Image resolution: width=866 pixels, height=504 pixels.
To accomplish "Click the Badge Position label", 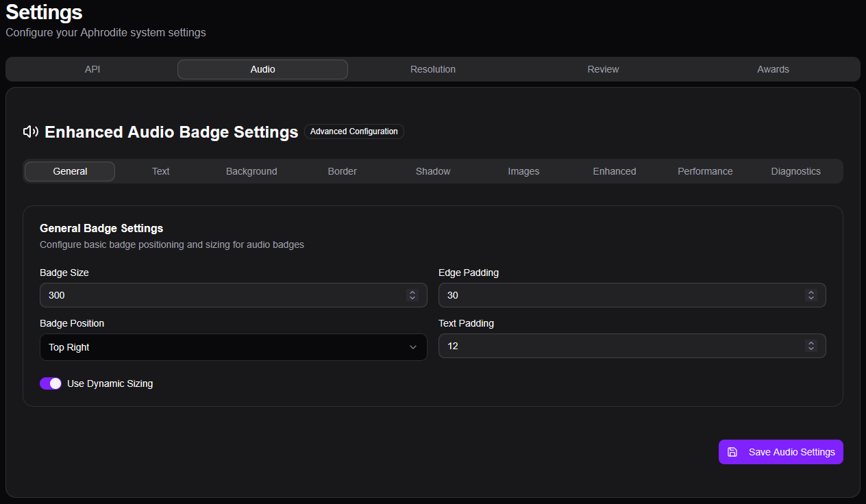I will click(x=72, y=323).
